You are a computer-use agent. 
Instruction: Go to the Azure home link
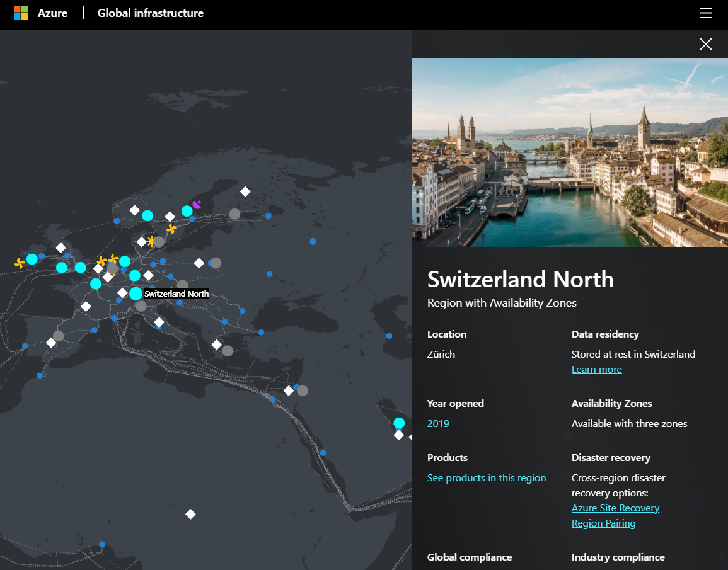point(52,13)
